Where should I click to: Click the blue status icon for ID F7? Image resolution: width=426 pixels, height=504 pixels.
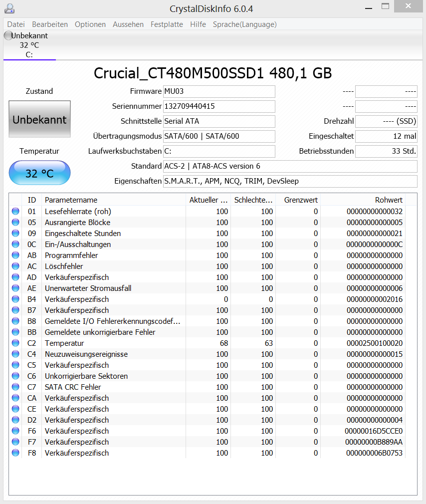coord(15,442)
